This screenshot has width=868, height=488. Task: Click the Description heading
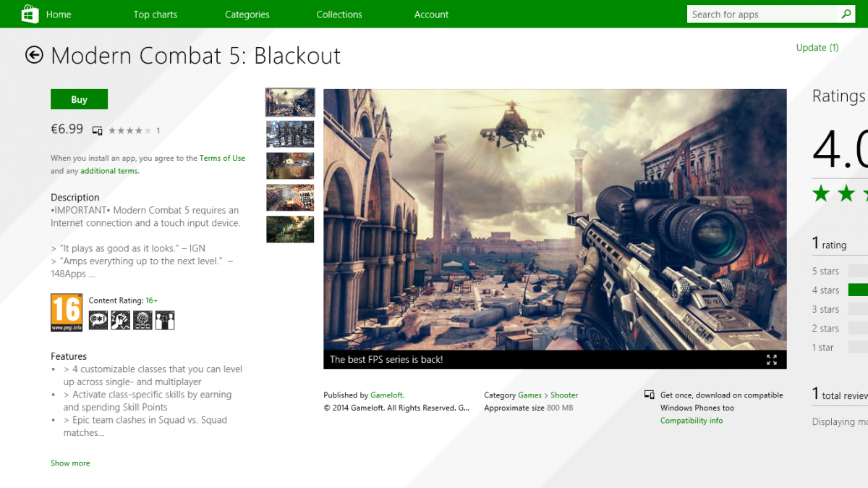[x=75, y=197]
